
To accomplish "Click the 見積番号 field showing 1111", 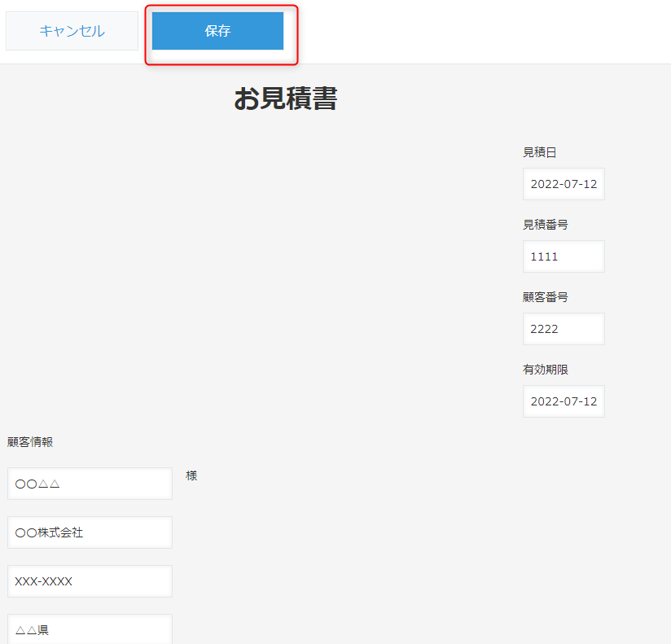I will [564, 256].
